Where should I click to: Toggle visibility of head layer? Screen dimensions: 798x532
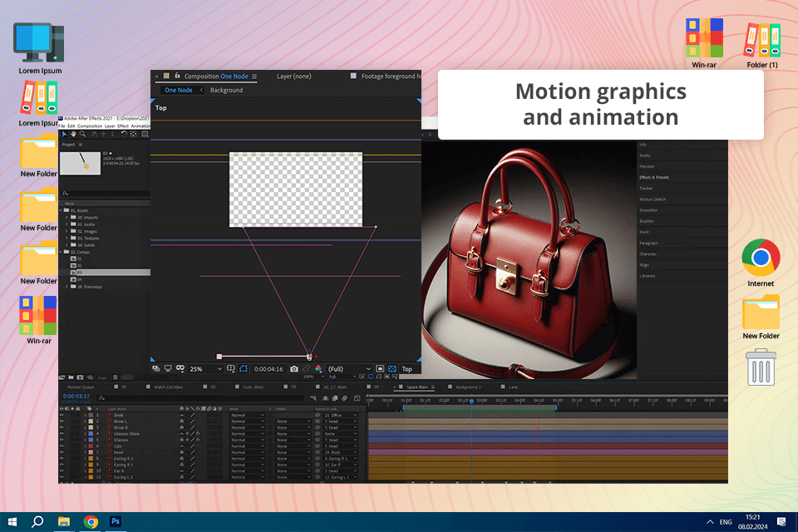[62, 452]
